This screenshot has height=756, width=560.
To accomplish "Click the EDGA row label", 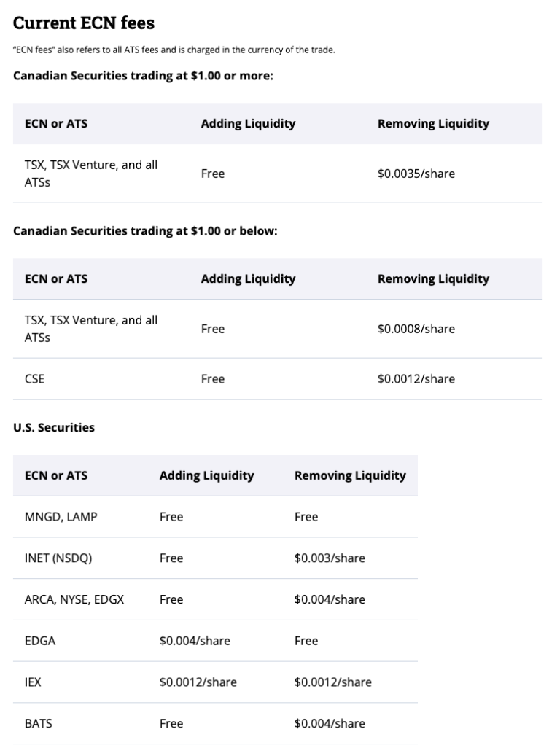I will pos(40,641).
